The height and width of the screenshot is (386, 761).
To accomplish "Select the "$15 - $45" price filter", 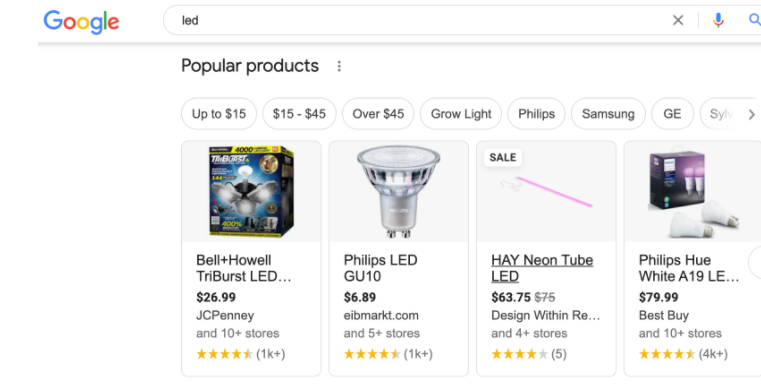I will (299, 114).
